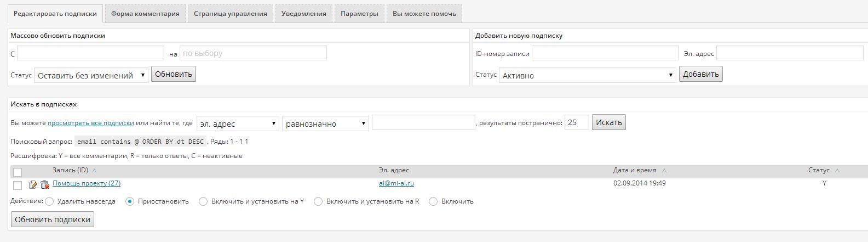Click sort arrow beside Дата и время
The image size is (868, 242).
click(x=664, y=171)
